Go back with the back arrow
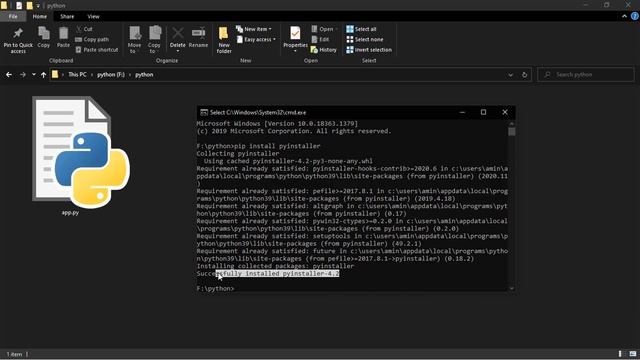Screen dimensions: 640x360 coord(9,75)
